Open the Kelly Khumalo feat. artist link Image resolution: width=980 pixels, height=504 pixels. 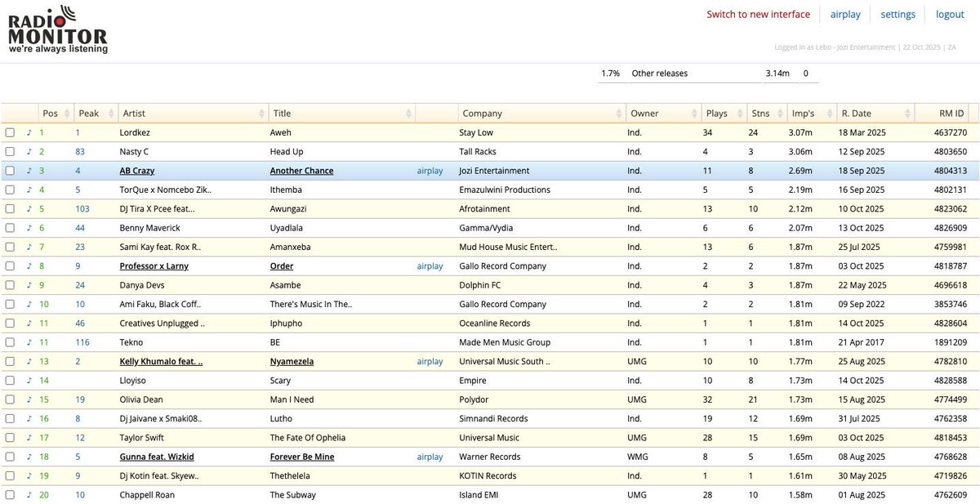pos(161,361)
